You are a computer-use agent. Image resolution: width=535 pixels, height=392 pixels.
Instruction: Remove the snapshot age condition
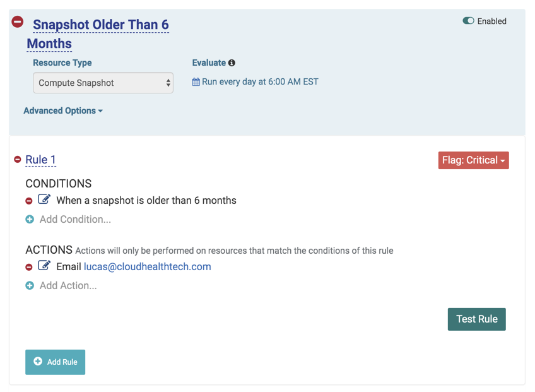pyautogui.click(x=29, y=201)
